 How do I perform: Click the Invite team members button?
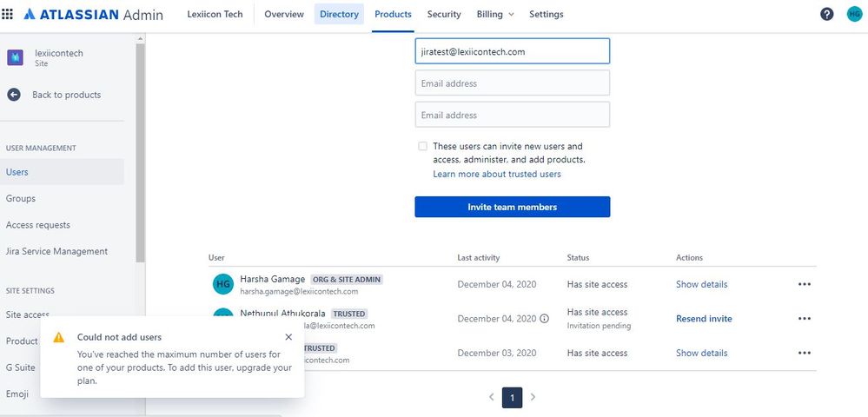512,207
